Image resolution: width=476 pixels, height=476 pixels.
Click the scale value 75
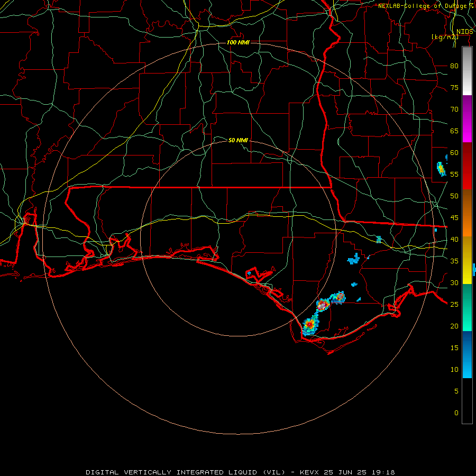[x=454, y=87]
